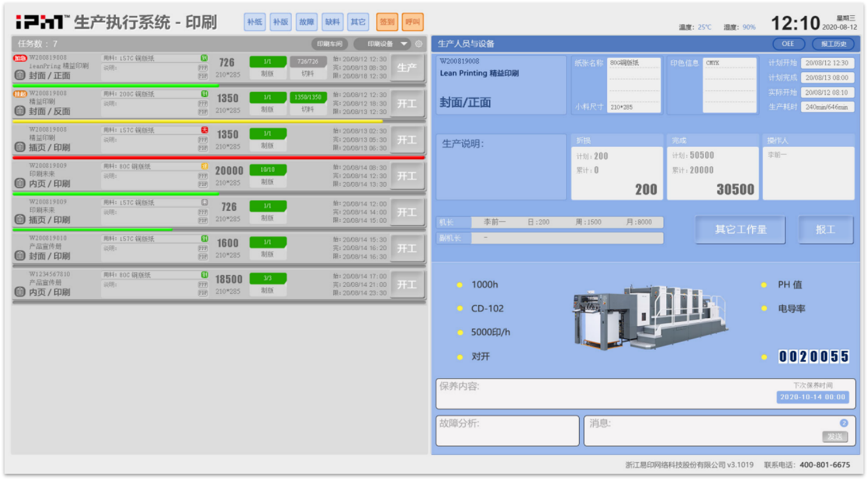Click the red material status icon for 插页 job W200819008
868x480 pixels.
point(205,130)
